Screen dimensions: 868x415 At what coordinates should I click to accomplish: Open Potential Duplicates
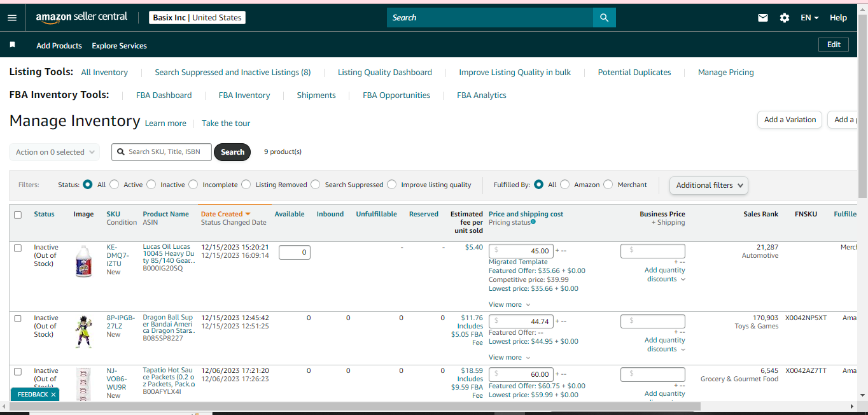click(x=634, y=73)
